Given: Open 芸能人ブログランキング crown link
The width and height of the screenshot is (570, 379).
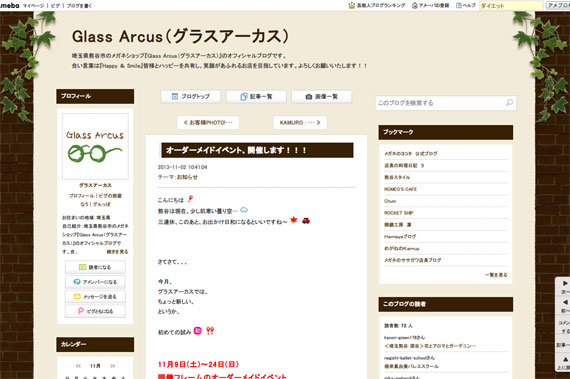Looking at the screenshot, I should pos(377,5).
